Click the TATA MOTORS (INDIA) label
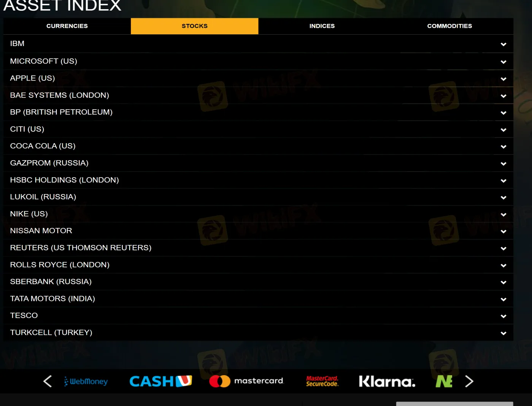Viewport: 532px width, 406px height. tap(52, 299)
